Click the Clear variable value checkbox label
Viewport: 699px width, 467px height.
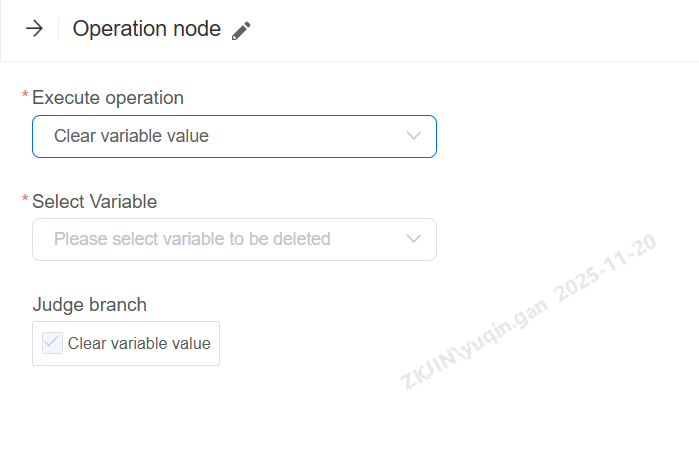tap(139, 344)
